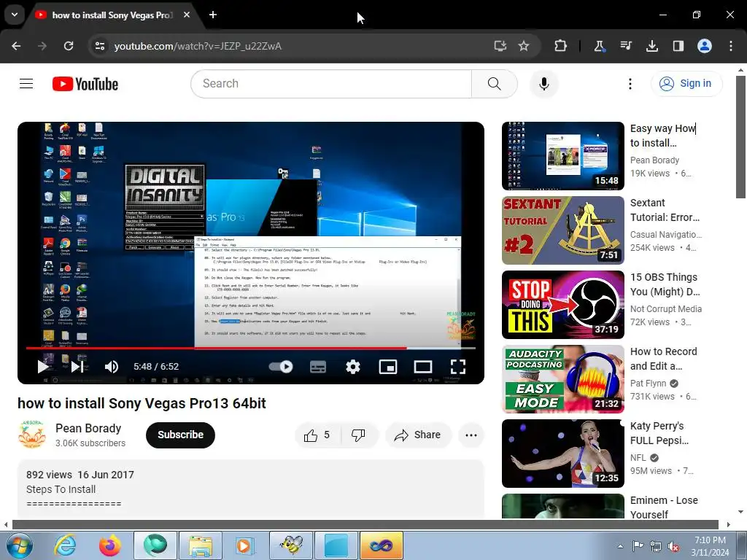Viewport: 747px width, 560px height.
Task: Open Chrome Labs flask icon
Action: point(599,46)
